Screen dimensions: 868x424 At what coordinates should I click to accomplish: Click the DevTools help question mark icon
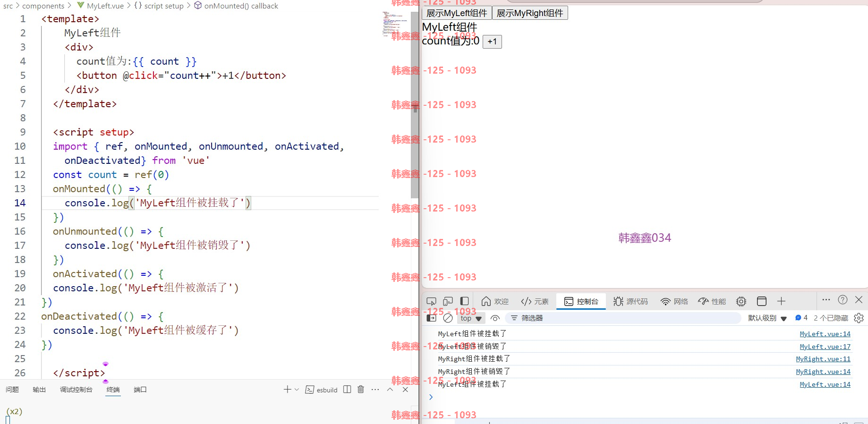click(x=842, y=300)
